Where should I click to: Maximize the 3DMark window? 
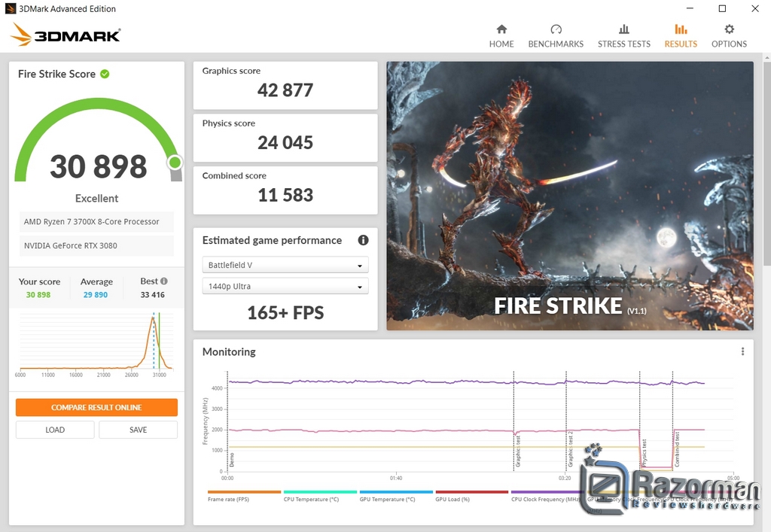coord(722,8)
